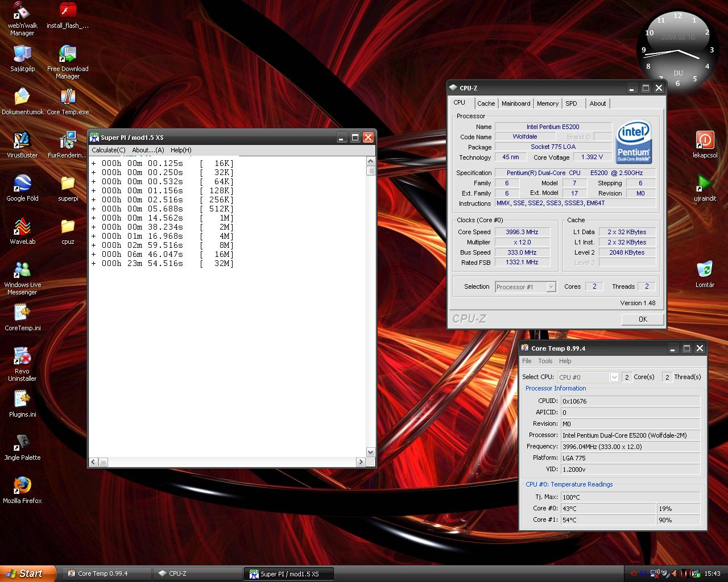Click the Multiplier value x 12.0

coord(522,242)
